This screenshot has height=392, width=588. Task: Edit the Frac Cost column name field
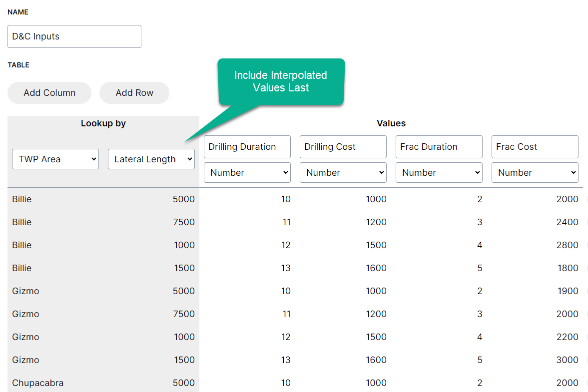pyautogui.click(x=535, y=147)
